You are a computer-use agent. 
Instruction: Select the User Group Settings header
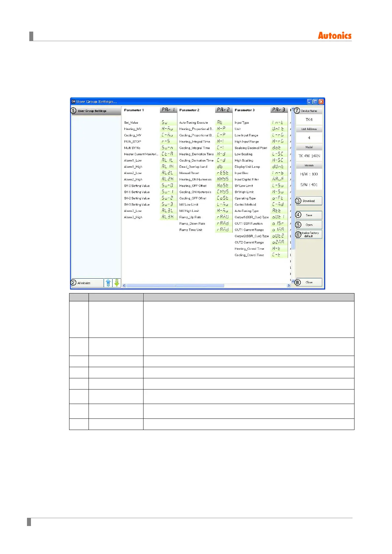pyautogui.click(x=96, y=111)
